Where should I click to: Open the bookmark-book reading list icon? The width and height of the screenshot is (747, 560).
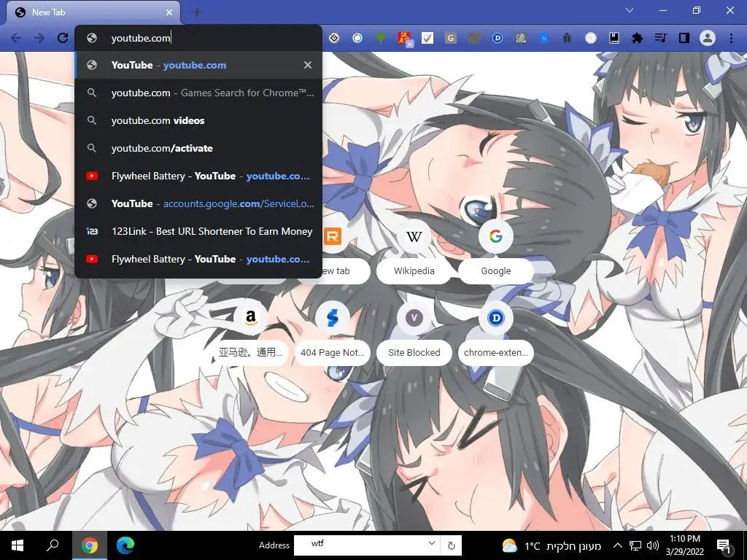(614, 38)
